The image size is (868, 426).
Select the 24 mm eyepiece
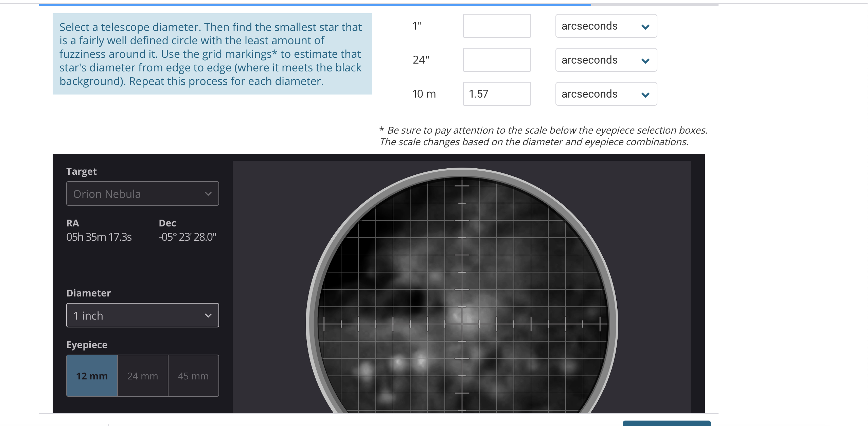(142, 376)
